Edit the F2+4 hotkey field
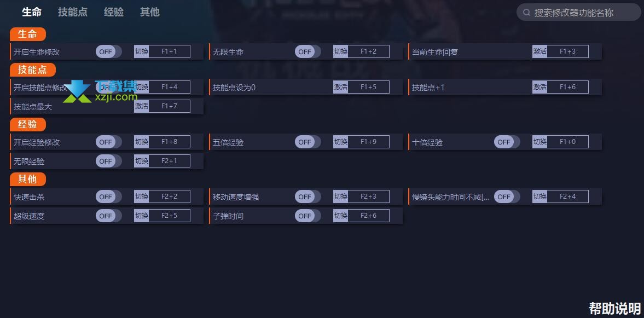Image resolution: width=644 pixels, height=318 pixels. click(x=567, y=196)
